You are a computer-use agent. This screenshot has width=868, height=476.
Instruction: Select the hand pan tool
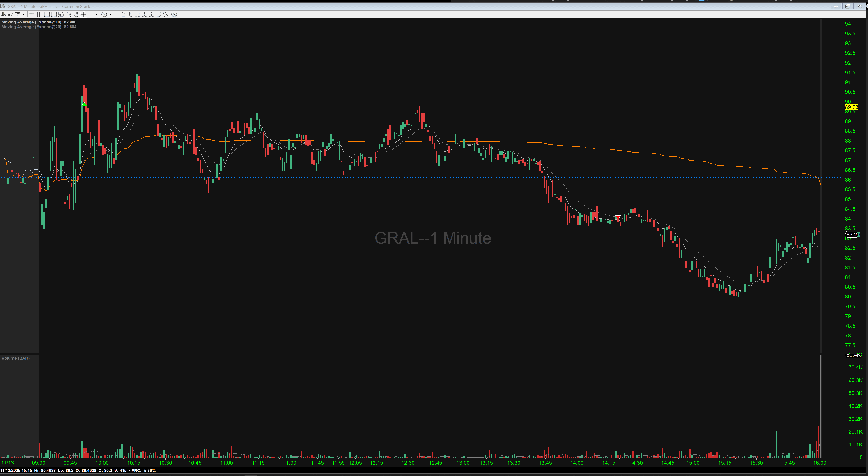(x=76, y=14)
